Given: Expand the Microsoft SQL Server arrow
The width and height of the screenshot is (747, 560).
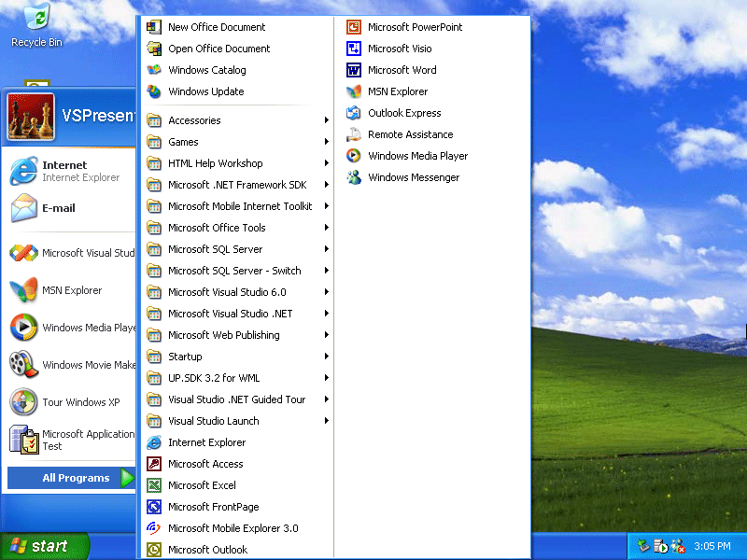Looking at the screenshot, I should coord(326,249).
